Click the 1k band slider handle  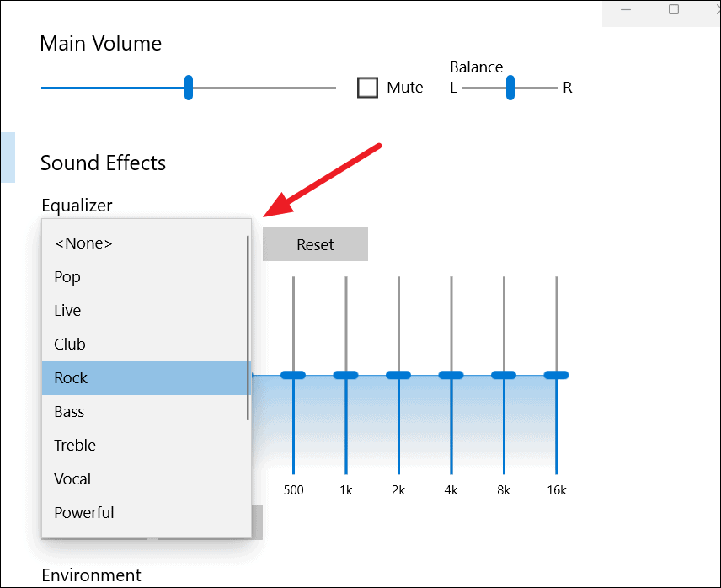[x=346, y=375]
